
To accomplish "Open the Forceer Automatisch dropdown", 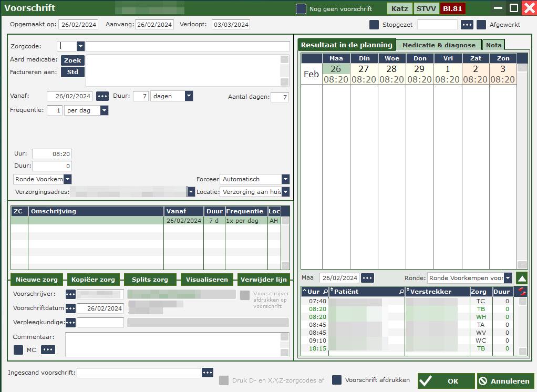I will [285, 179].
